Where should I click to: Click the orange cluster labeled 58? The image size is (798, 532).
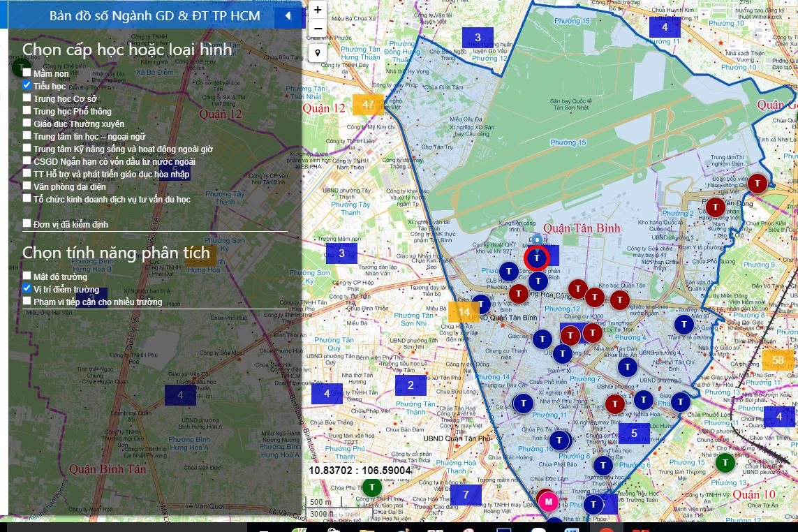tap(778, 360)
